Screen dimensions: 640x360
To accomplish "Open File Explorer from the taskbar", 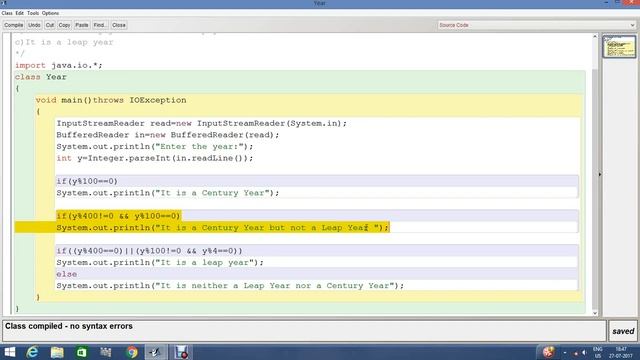I will [x=57, y=352].
